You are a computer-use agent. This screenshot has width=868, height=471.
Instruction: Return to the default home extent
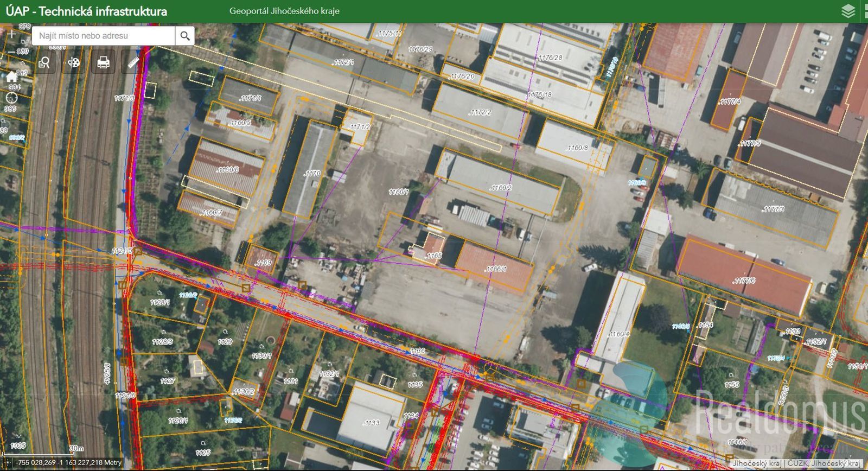11,77
